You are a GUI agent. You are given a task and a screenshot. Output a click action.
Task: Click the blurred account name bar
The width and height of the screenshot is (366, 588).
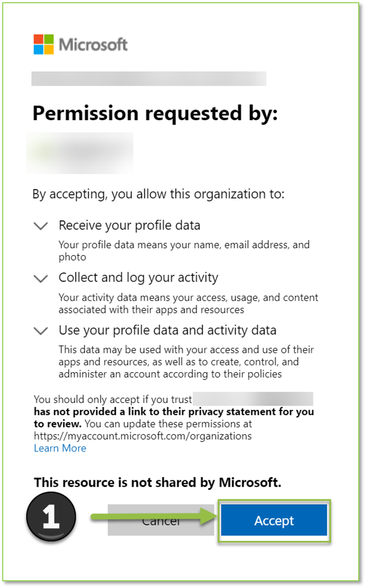[x=149, y=78]
